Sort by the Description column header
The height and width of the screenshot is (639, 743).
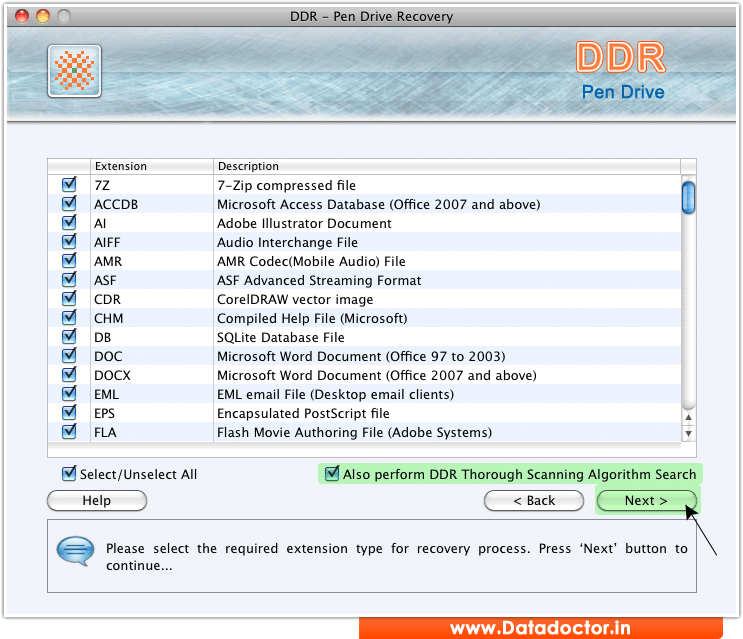coord(447,166)
